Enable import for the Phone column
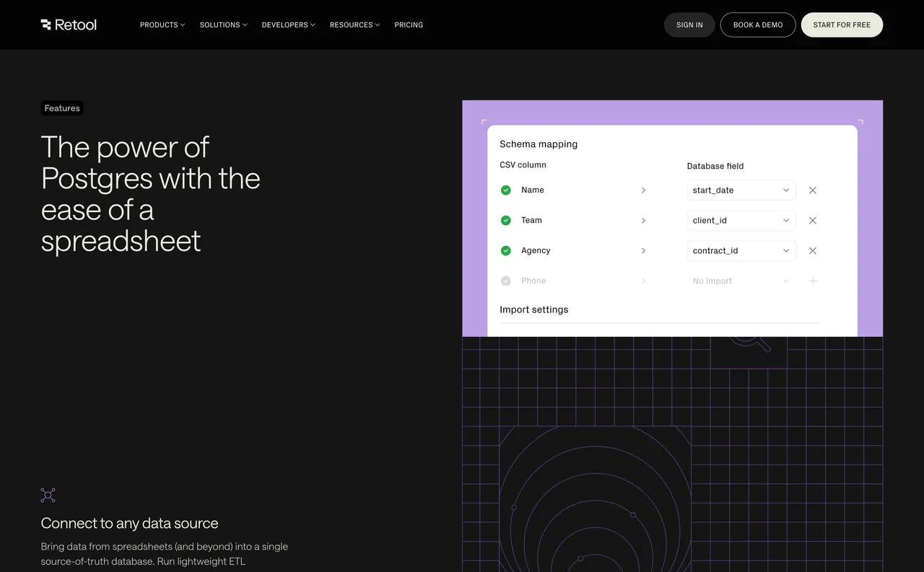Viewport: 924px width, 572px height. click(x=505, y=281)
